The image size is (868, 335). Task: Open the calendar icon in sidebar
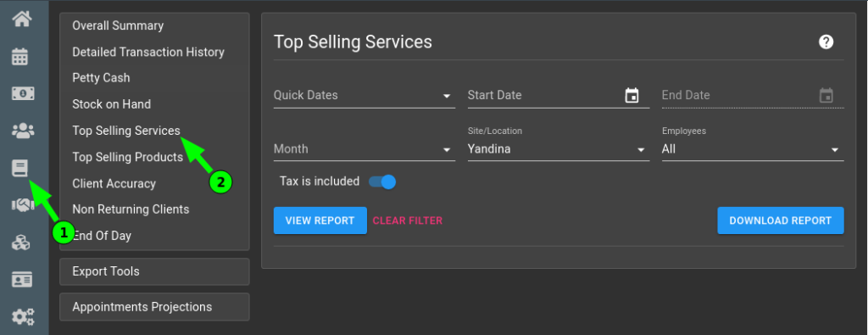tap(20, 56)
